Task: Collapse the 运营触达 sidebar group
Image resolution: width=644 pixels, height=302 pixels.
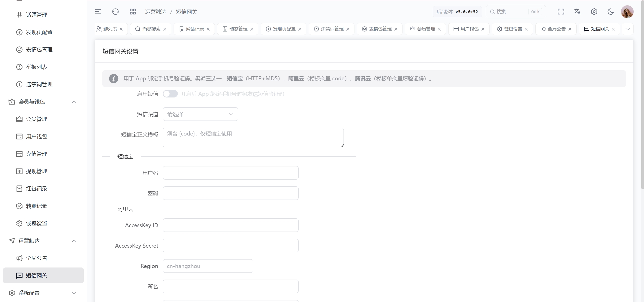Action: point(43,241)
